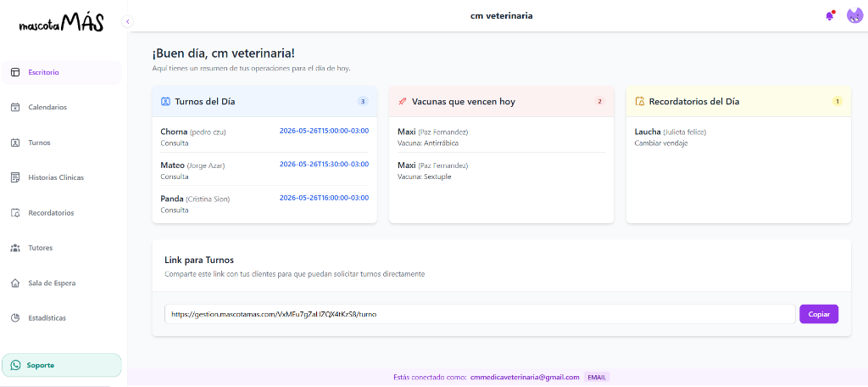This screenshot has height=387, width=868.
Task: Click the Turnos del Día heading
Action: pos(205,102)
